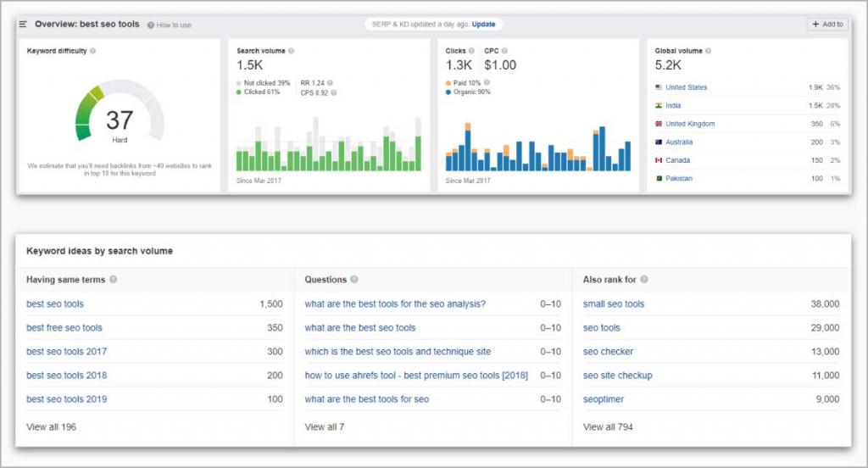Open United Kingdom country link
Screen dimensions: 868x468
(690, 124)
